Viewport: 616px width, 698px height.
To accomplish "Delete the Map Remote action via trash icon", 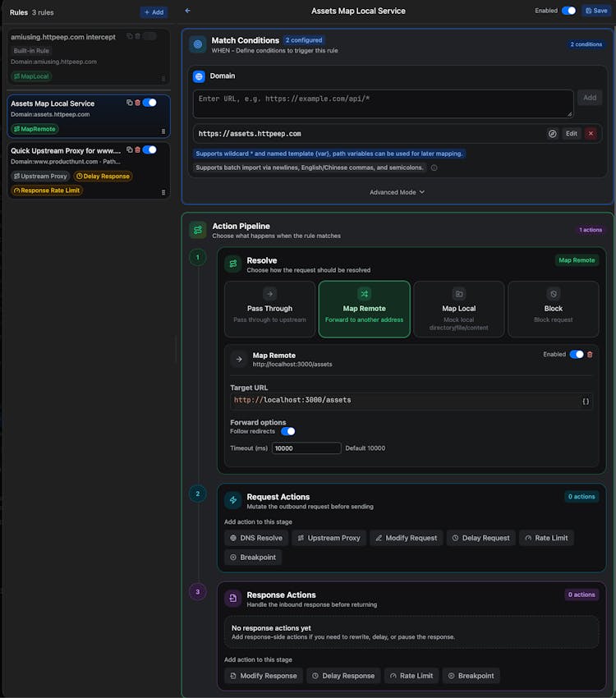I will coord(590,355).
